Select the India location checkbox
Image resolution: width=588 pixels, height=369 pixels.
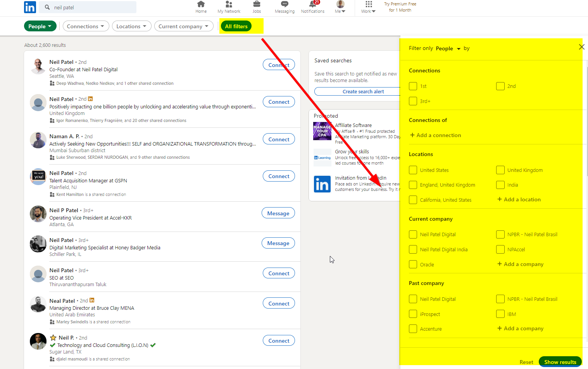(x=500, y=185)
